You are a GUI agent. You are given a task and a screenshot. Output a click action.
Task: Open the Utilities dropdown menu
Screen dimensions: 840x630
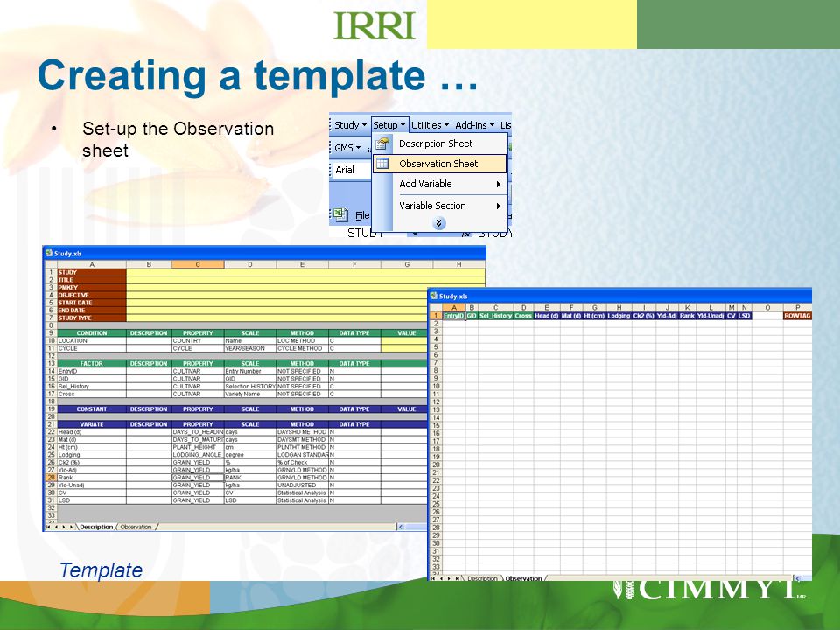pos(430,125)
